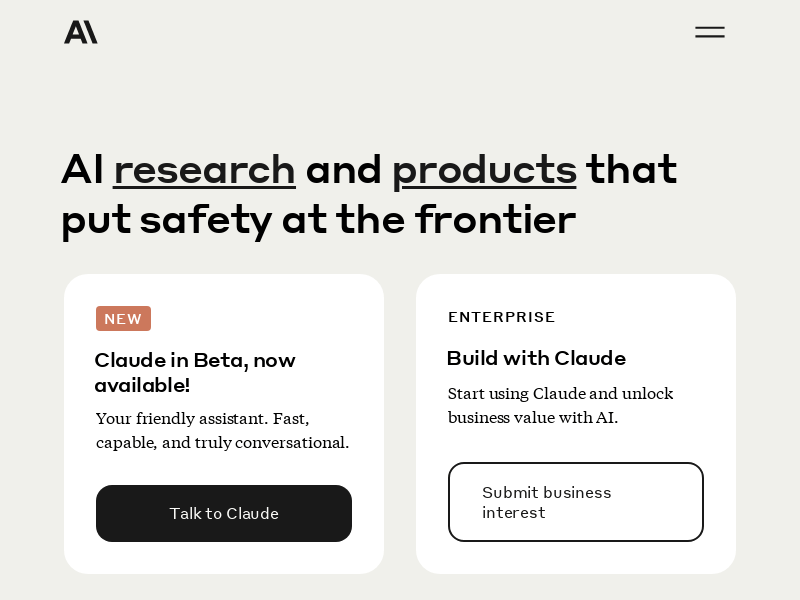800x600 pixels.
Task: Click the ENTERPRISE label on the right card
Action: tap(502, 317)
